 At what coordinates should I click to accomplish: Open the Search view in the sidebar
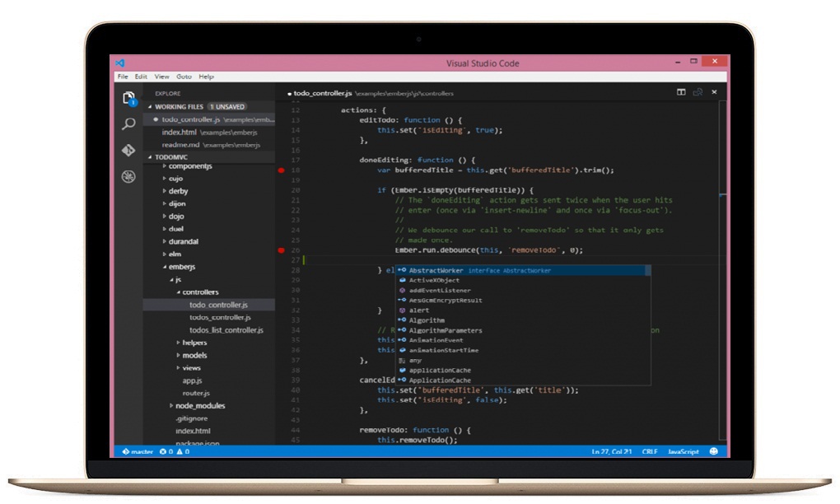point(128,124)
